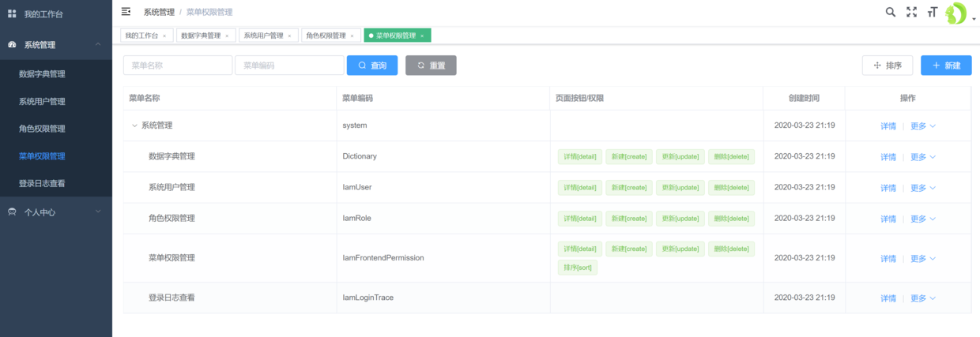Screen dimensions: 980x337
Task: Open 详情 link for the IamRole row
Action: click(x=888, y=219)
